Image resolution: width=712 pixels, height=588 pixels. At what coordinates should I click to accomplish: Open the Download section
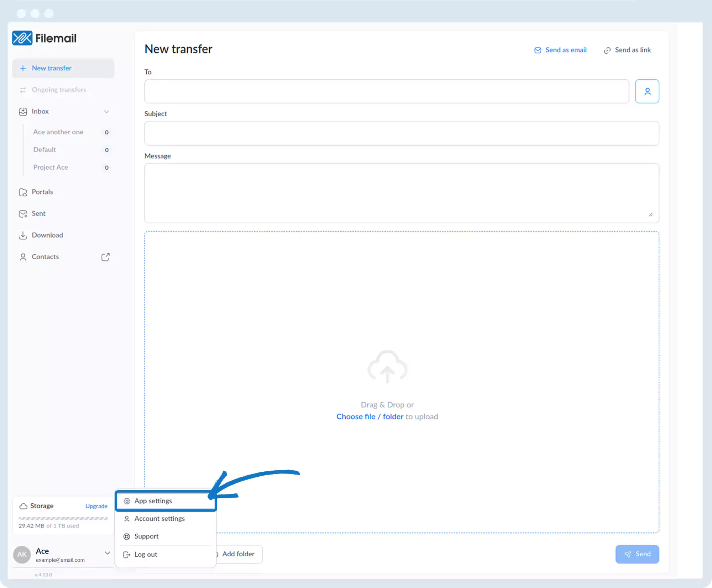point(47,235)
